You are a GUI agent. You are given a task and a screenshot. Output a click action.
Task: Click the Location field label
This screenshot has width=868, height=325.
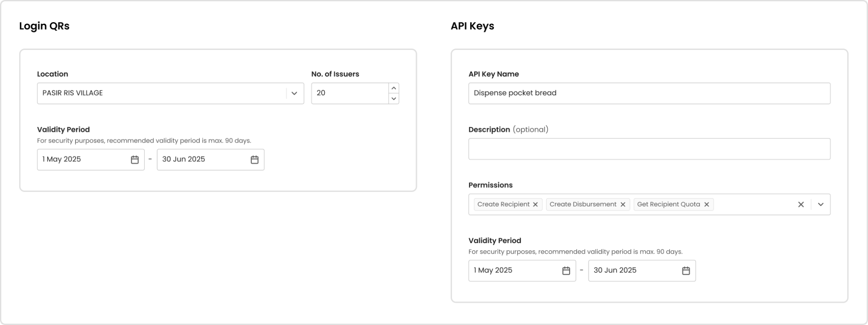point(53,74)
